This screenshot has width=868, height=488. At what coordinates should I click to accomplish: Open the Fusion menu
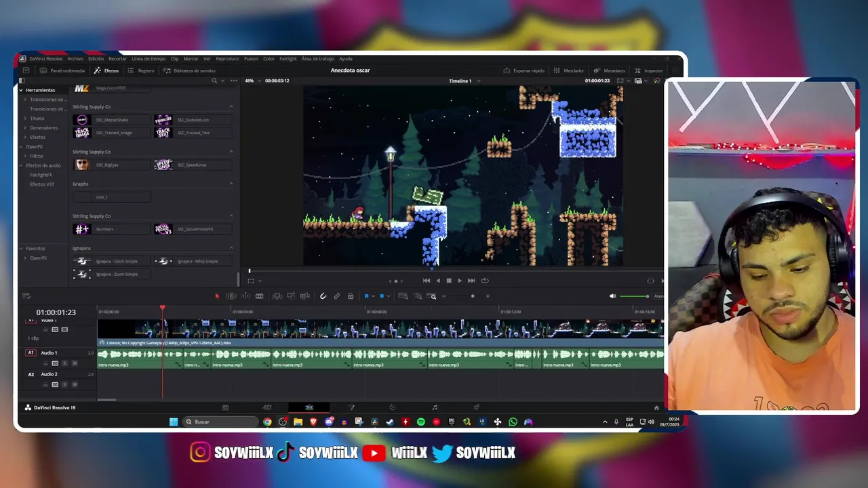251,59
